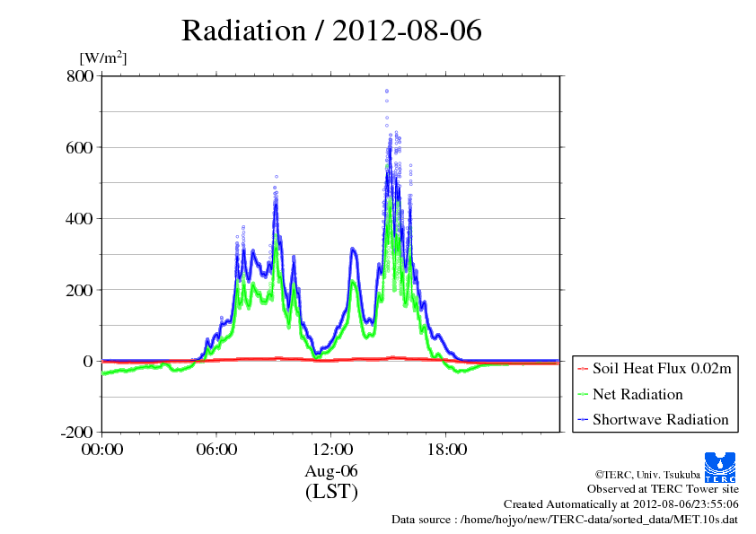Click the y-axis value '400'

[79, 219]
